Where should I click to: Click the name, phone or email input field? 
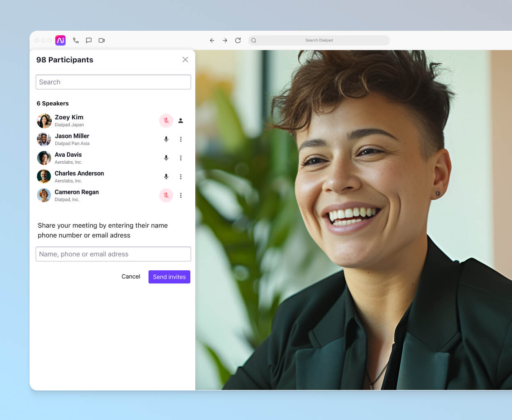(113, 254)
